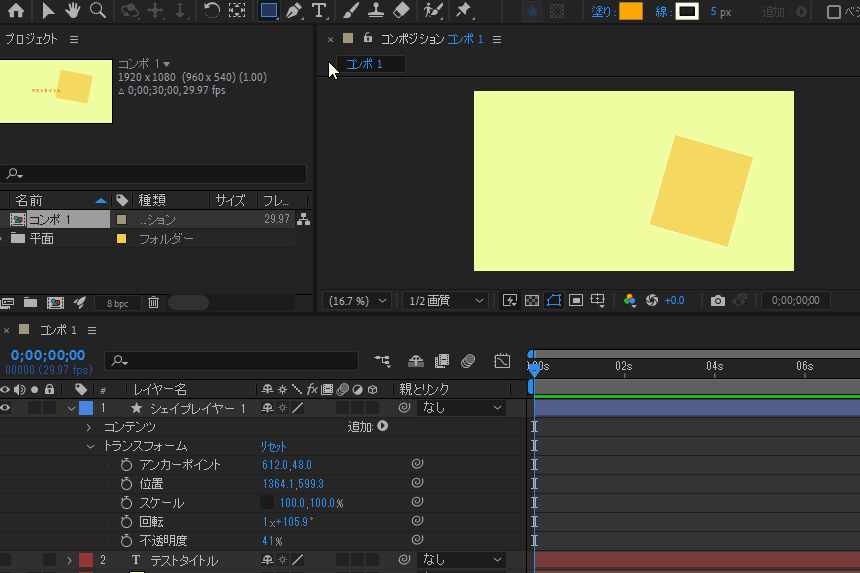860x573 pixels.
Task: Take a snapshot with the camera icon
Action: (x=717, y=300)
